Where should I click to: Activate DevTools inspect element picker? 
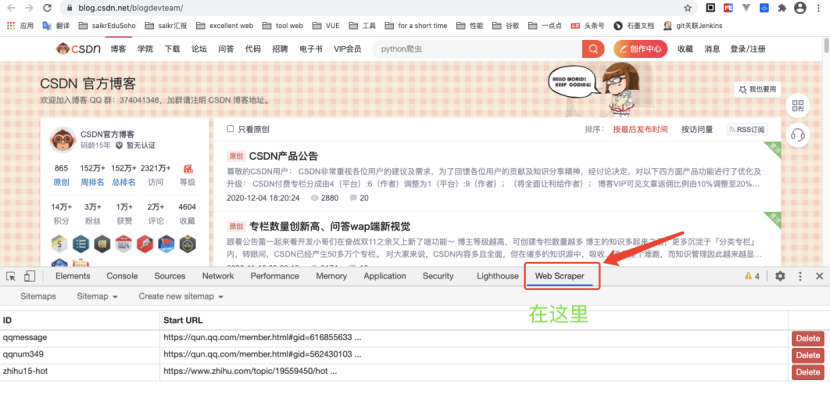pyautogui.click(x=11, y=276)
